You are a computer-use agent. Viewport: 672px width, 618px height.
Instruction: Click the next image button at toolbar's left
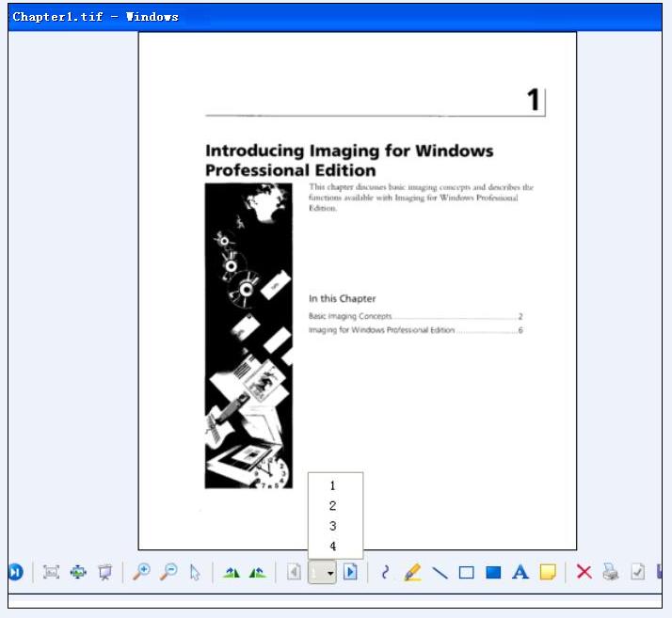15,572
